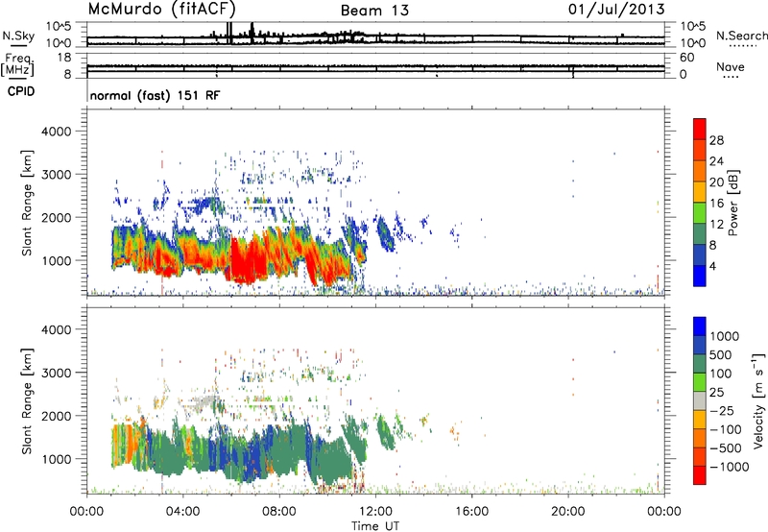Click the 12:00 time tick label
Screen dimensions: 768x532
click(375, 512)
